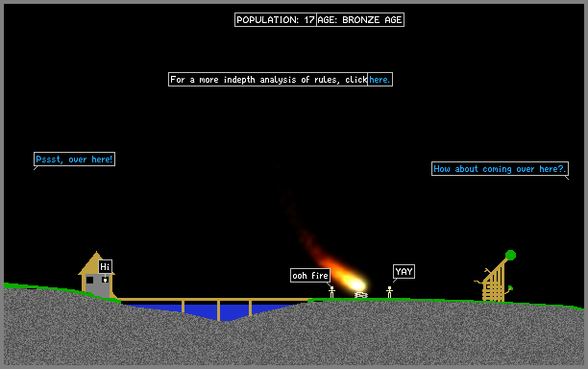Click the 'ooh fire' speech bubble
The image size is (588, 369).
[310, 276]
